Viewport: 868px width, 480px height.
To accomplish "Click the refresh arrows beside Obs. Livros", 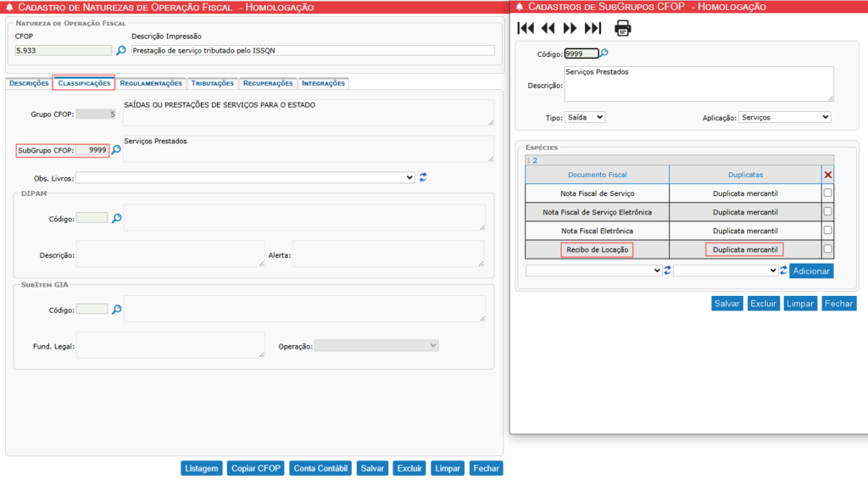I will [x=423, y=177].
